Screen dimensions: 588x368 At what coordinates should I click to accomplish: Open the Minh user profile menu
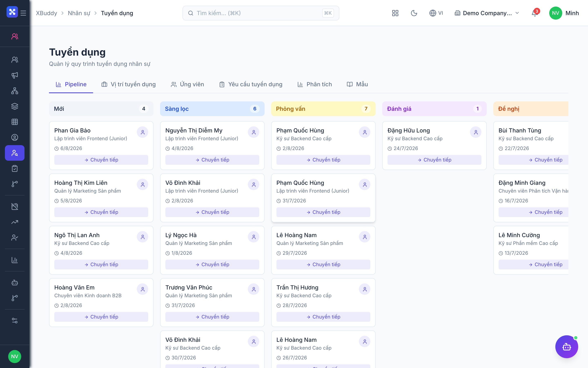564,13
